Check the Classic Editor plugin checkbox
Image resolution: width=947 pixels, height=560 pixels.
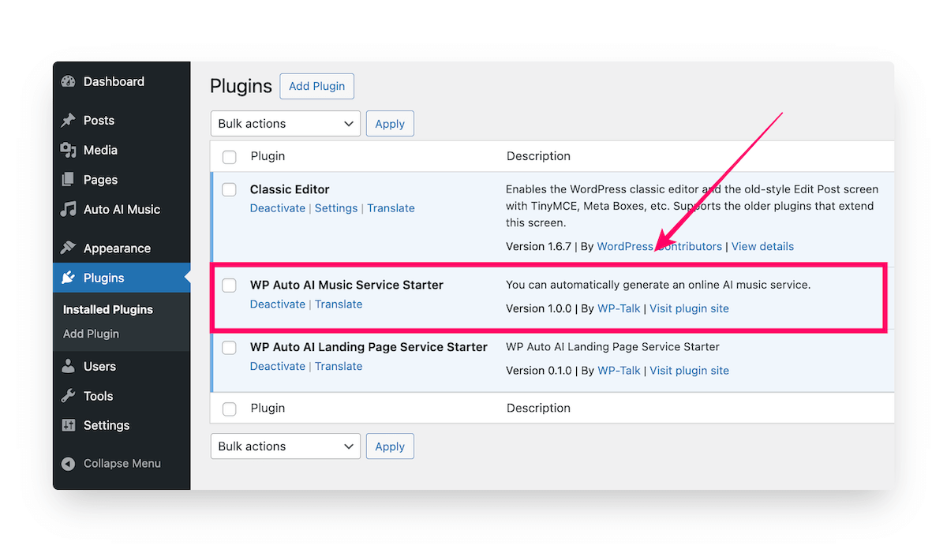(x=229, y=189)
